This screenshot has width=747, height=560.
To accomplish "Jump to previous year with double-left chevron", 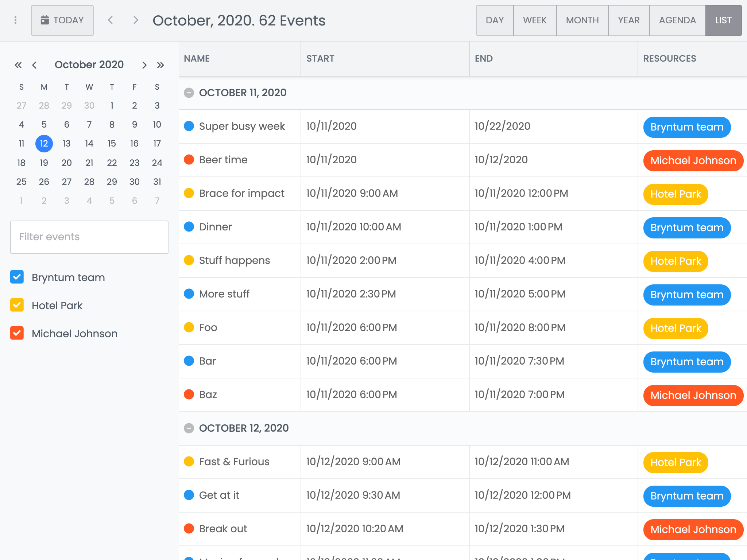I will coord(18,65).
